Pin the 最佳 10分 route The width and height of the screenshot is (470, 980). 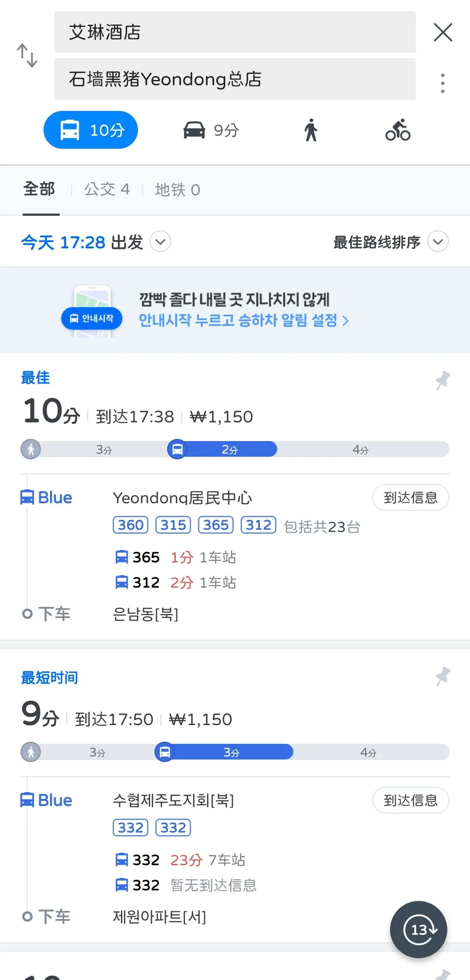coord(443,381)
